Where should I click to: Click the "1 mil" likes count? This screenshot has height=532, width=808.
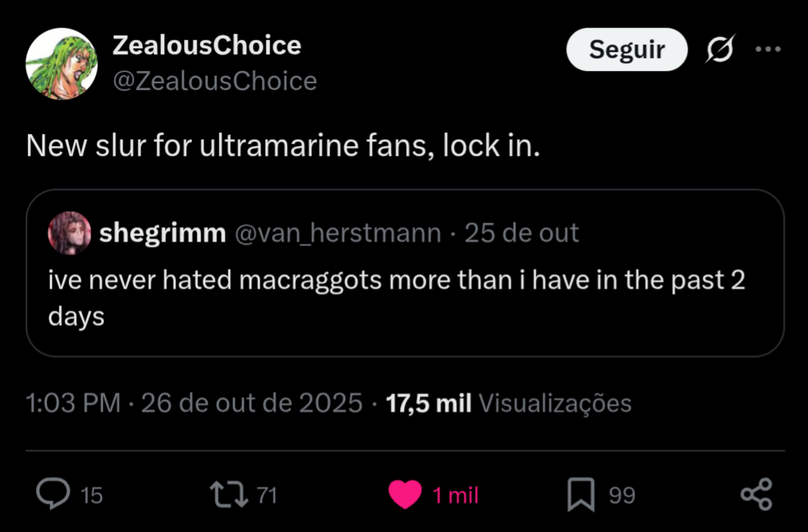455,495
